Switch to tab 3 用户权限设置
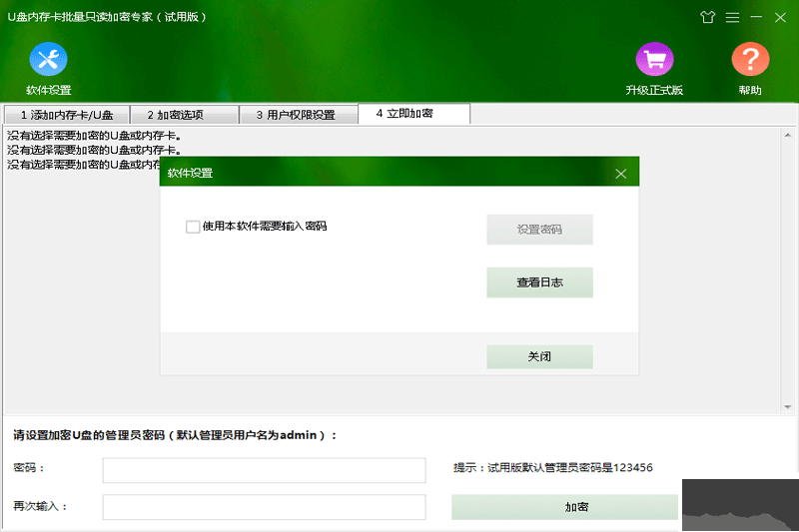Screen dimensions: 799x532 298,115
